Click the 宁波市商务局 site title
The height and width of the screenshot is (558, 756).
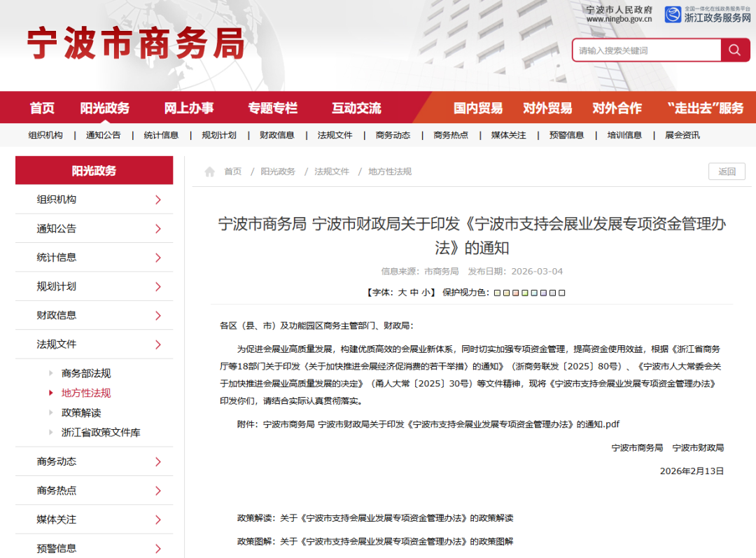pyautogui.click(x=136, y=43)
